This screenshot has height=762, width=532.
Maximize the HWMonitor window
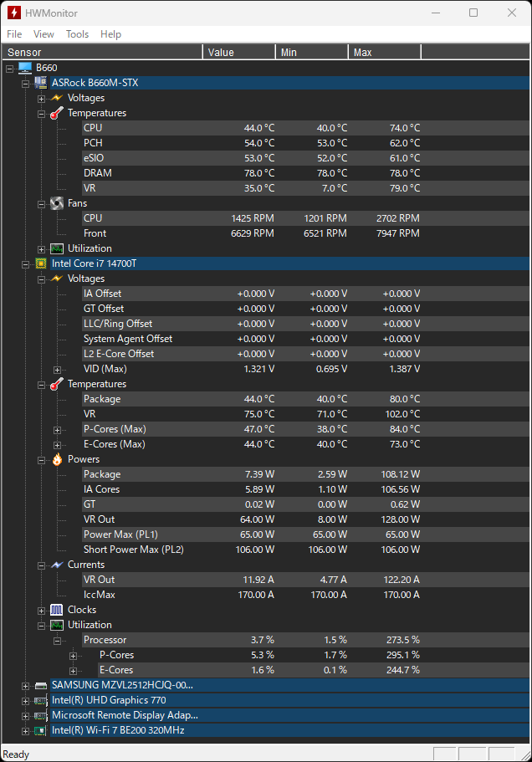(473, 13)
